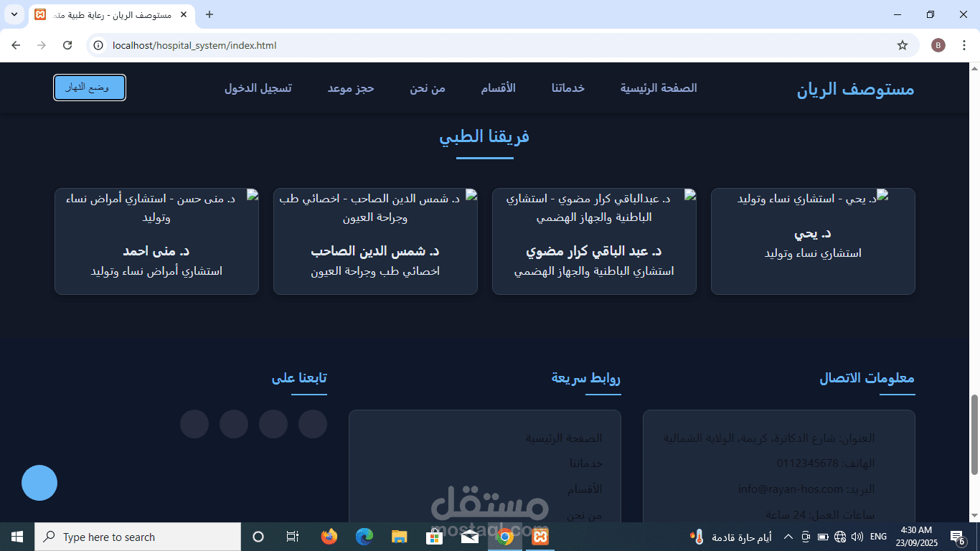The width and height of the screenshot is (980, 551).
Task: Select من نحن in the navbar
Action: 428,88
